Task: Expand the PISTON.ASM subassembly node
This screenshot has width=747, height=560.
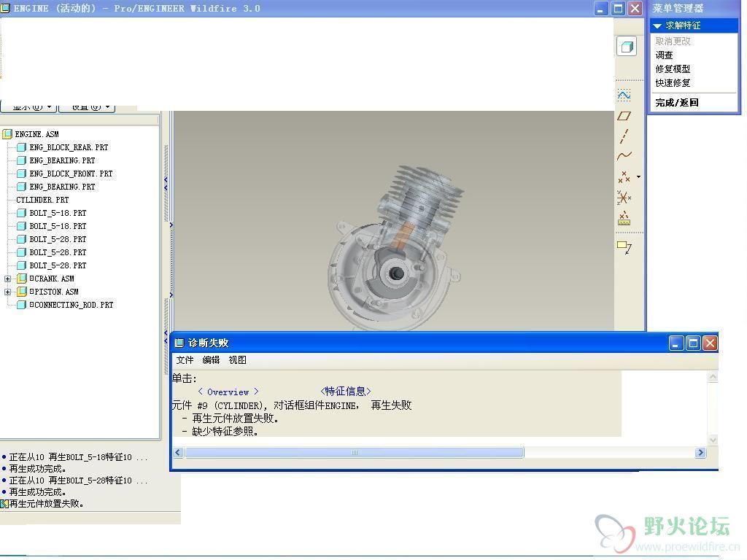Action: [x=7, y=292]
